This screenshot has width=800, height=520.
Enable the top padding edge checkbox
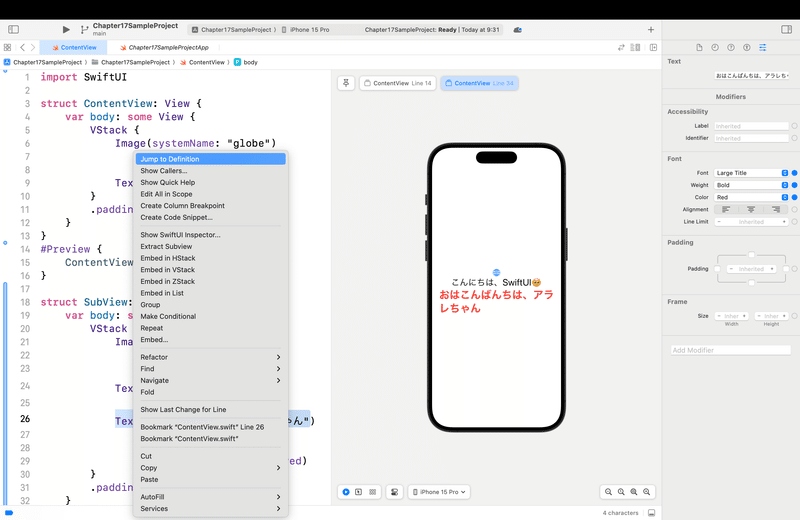click(751, 255)
